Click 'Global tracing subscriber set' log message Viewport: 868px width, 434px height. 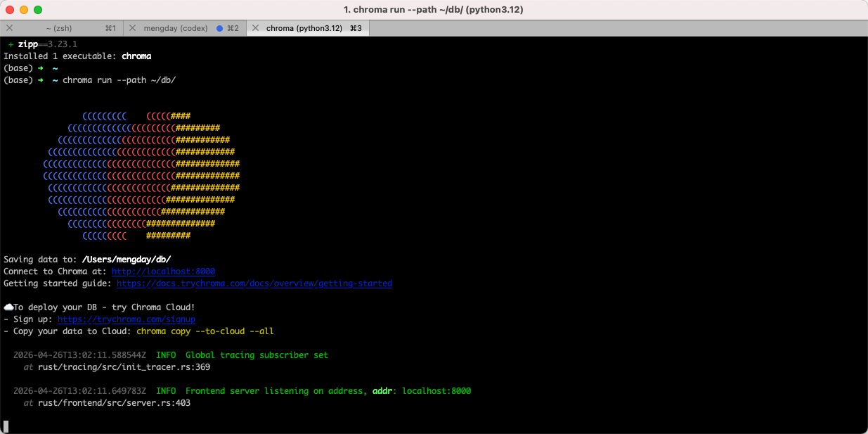257,355
